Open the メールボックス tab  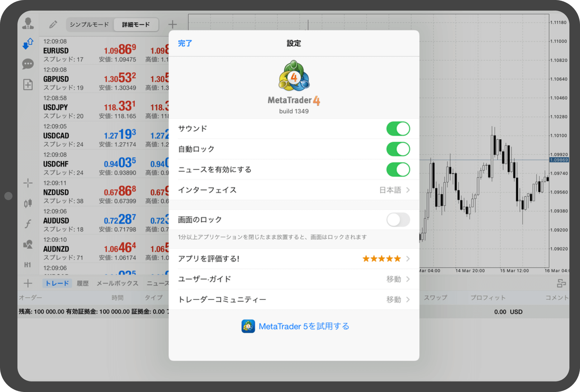pos(117,283)
